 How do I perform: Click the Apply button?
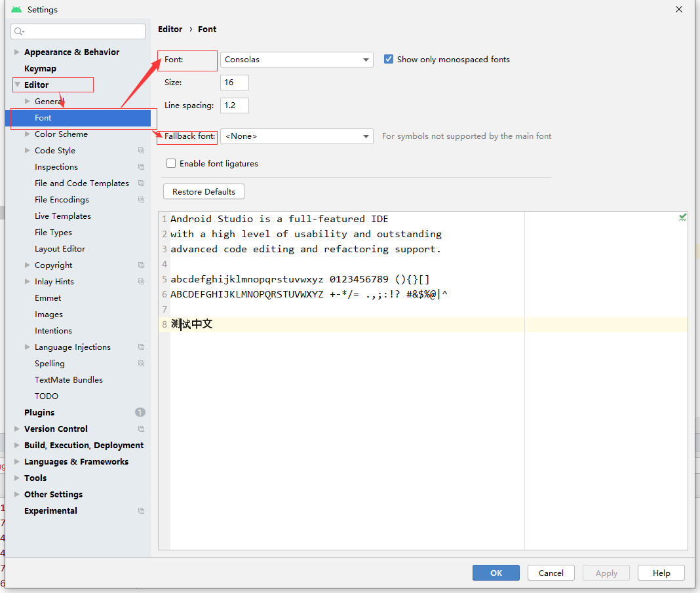606,573
